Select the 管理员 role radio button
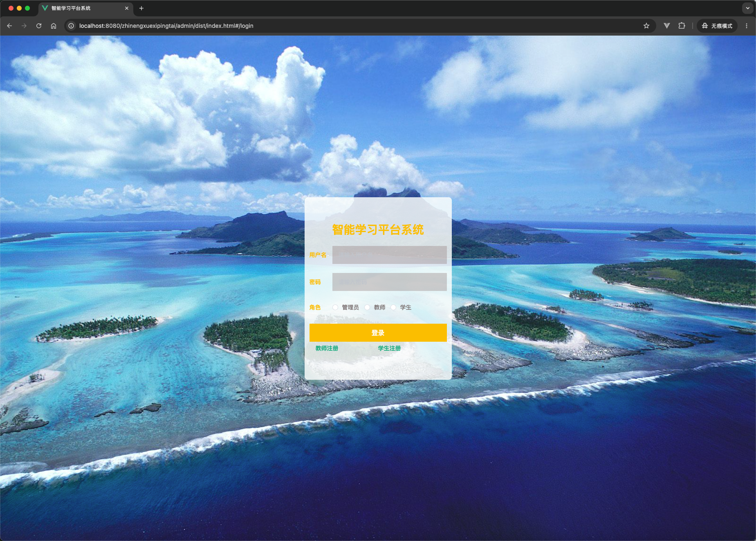 (335, 307)
